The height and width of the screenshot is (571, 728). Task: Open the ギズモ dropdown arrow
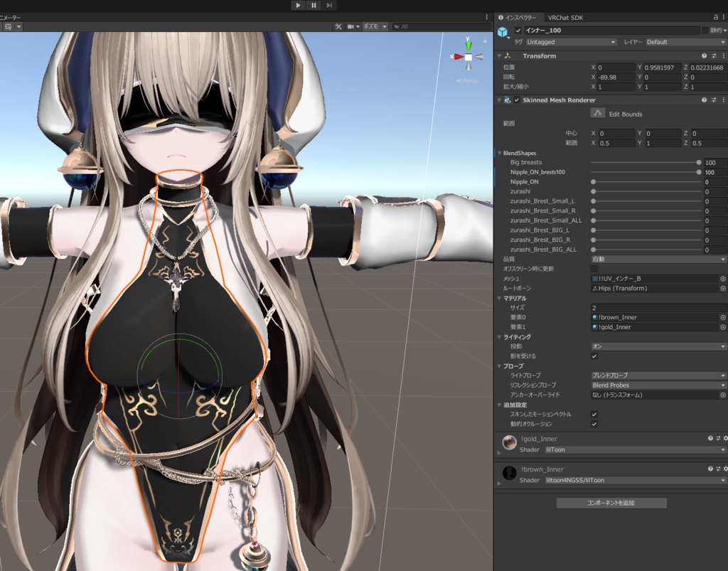point(385,27)
